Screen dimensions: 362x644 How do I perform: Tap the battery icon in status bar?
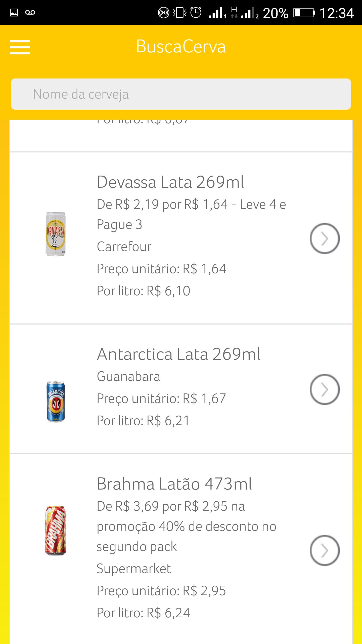(304, 13)
